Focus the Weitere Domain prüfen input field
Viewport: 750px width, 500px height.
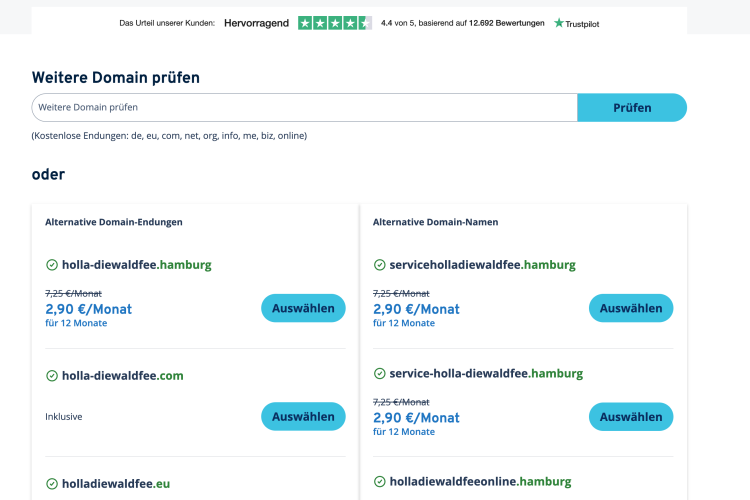click(x=304, y=107)
